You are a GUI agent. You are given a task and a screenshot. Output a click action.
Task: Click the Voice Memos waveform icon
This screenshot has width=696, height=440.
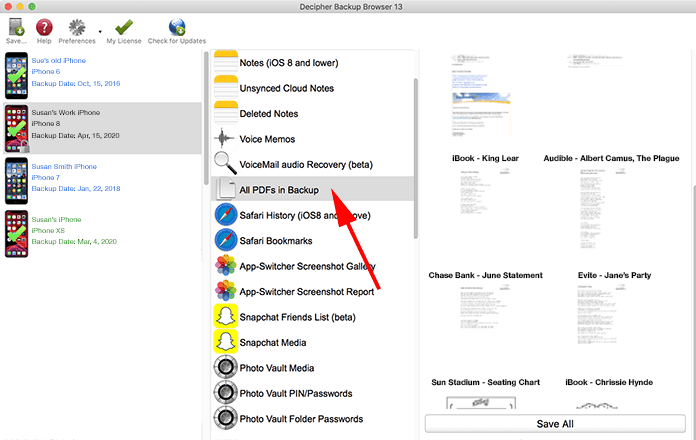point(225,139)
